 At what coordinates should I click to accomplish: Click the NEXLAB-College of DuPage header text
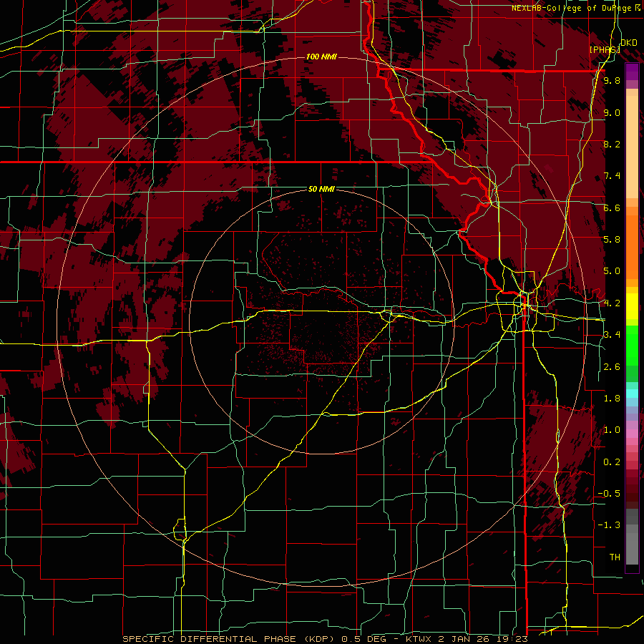click(x=576, y=8)
